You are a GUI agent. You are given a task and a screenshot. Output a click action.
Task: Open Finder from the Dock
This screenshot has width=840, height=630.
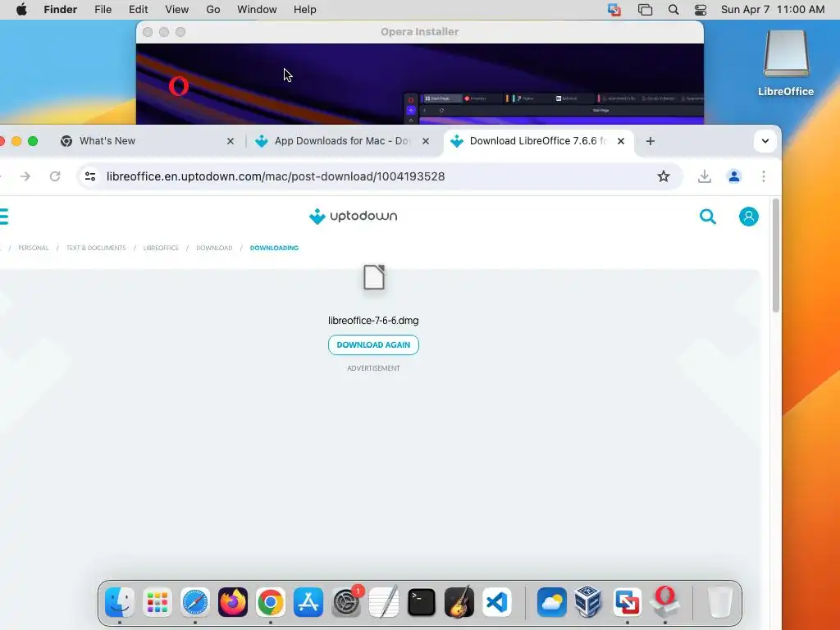120,602
